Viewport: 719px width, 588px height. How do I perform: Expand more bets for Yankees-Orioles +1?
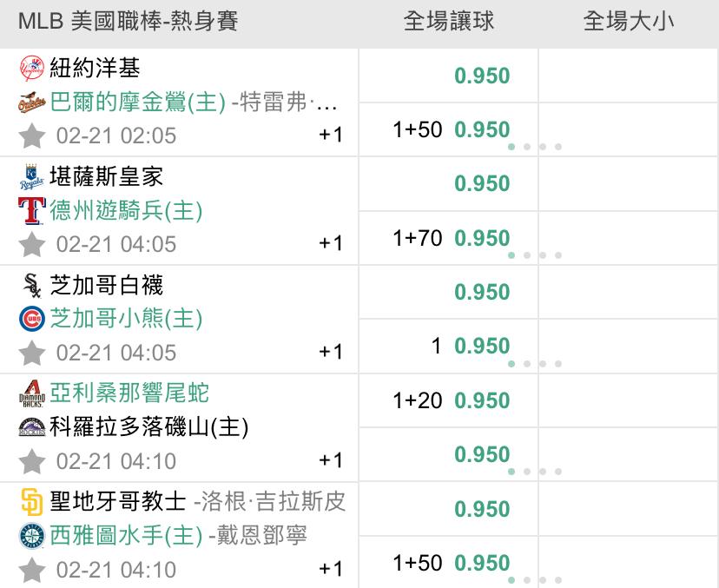(331, 135)
